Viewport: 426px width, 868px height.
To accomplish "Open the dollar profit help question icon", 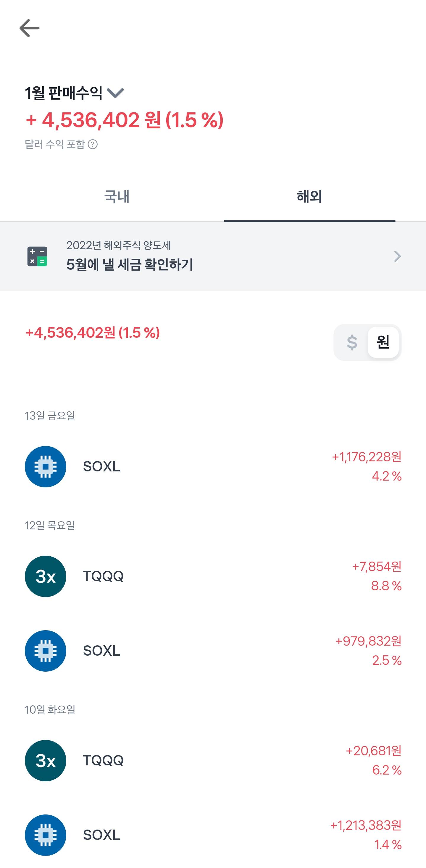I will (93, 144).
